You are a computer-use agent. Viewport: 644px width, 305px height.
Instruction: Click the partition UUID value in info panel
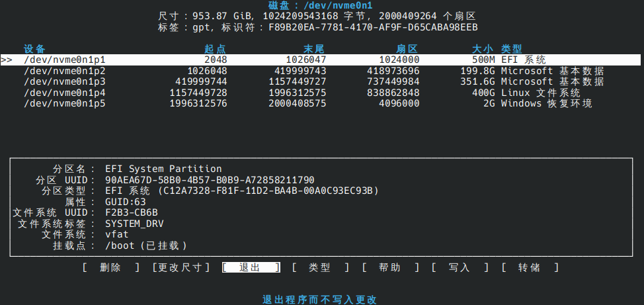210,180
